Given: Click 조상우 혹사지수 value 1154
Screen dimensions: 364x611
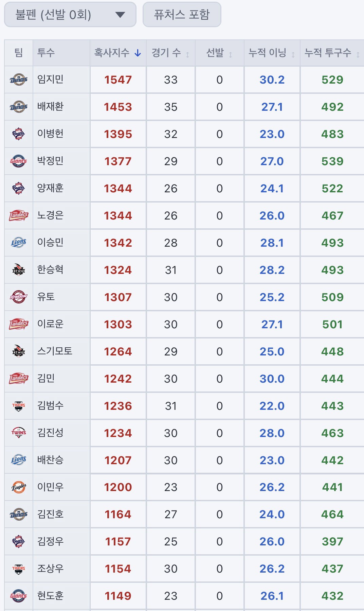Looking at the screenshot, I should [118, 569].
